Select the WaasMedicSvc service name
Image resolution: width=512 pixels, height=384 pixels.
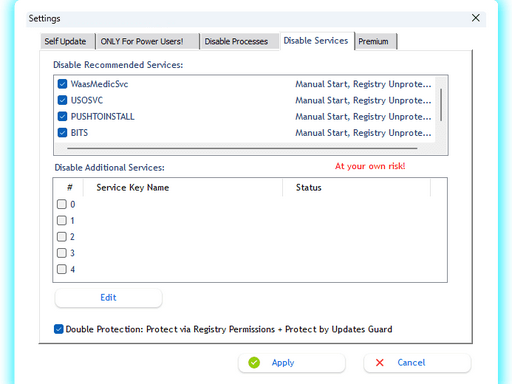click(99, 84)
